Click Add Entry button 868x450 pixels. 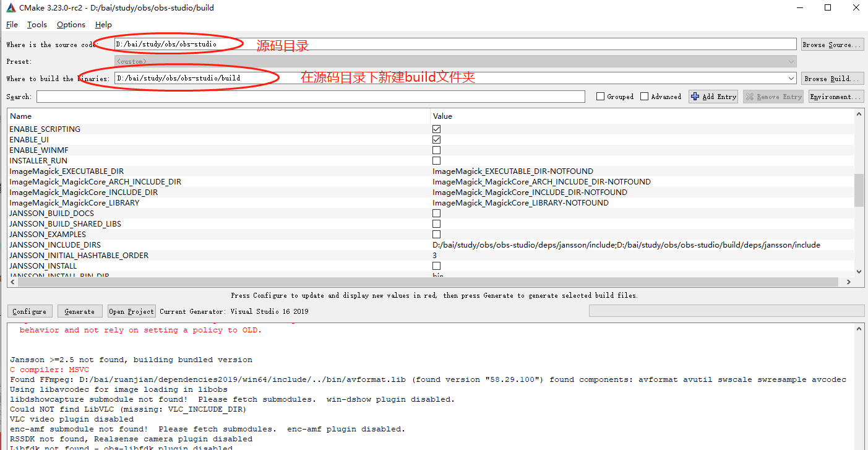pos(713,97)
